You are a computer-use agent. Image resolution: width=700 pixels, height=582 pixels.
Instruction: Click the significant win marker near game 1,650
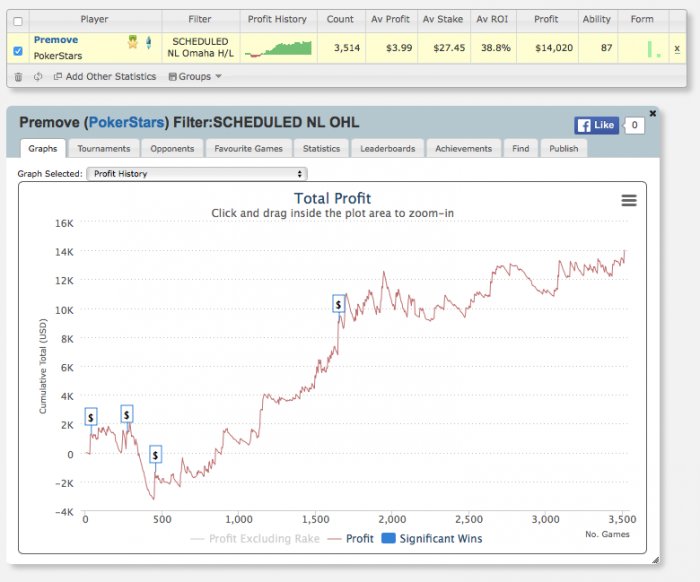pos(338,304)
